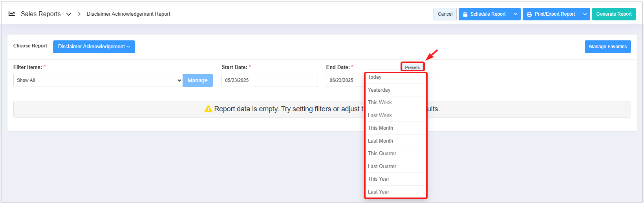Click the Sales Reports chart icon

point(12,14)
